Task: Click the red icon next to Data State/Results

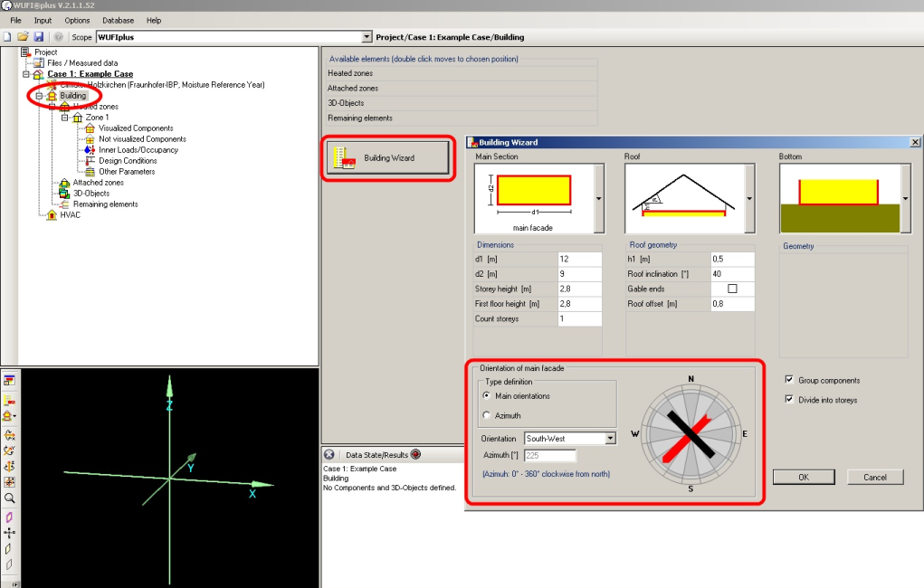Action: pos(416,454)
